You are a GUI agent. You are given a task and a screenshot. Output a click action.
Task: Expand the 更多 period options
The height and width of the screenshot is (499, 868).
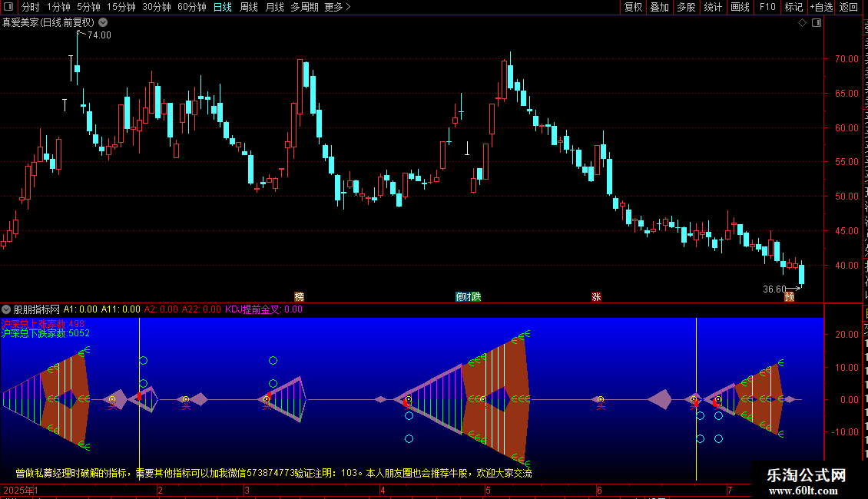coord(338,7)
